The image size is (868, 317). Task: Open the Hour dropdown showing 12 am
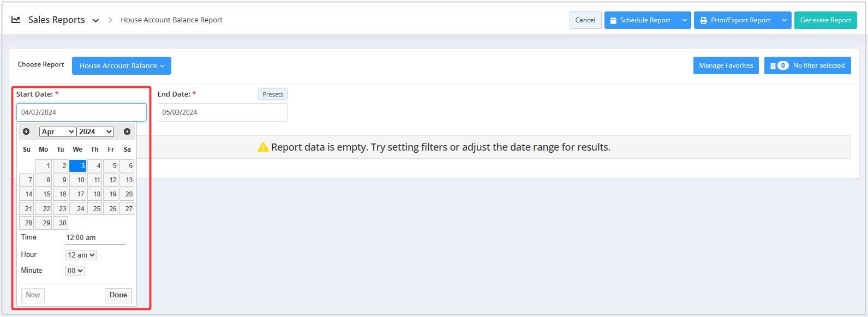pos(81,255)
